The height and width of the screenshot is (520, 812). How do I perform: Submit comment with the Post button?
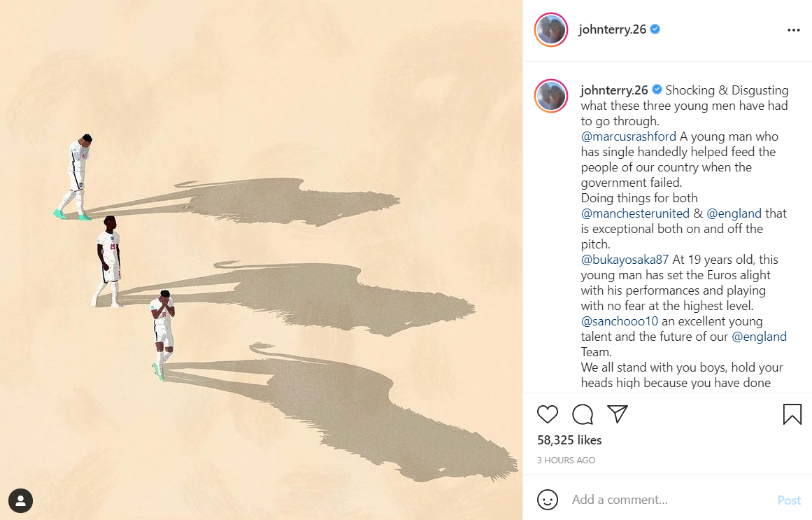click(x=789, y=500)
